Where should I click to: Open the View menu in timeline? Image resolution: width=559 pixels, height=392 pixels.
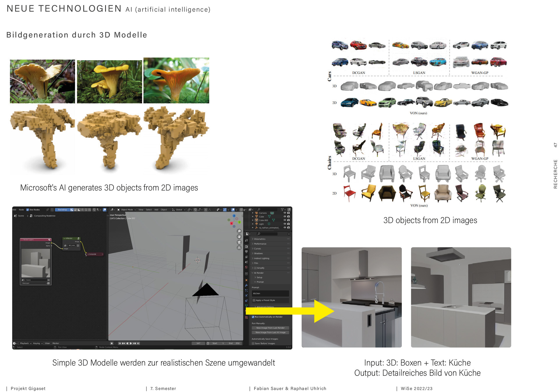[x=47, y=343]
